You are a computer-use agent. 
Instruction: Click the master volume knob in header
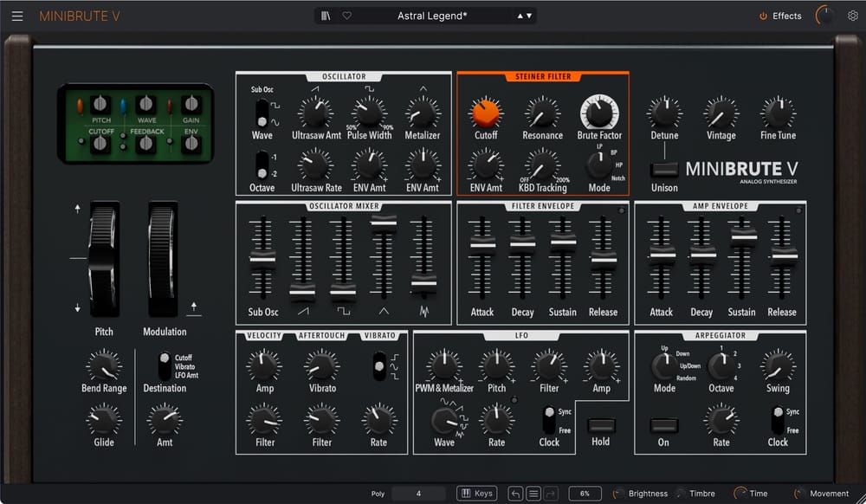(x=825, y=16)
